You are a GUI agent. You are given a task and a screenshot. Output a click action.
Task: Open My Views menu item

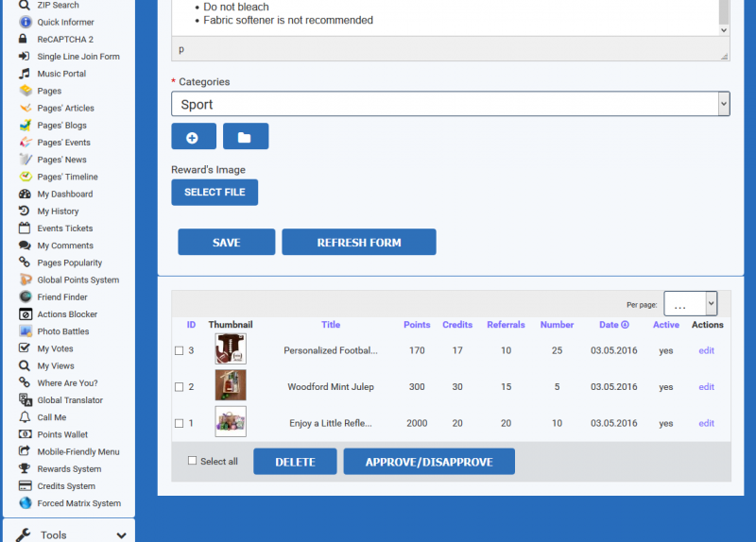(x=56, y=366)
